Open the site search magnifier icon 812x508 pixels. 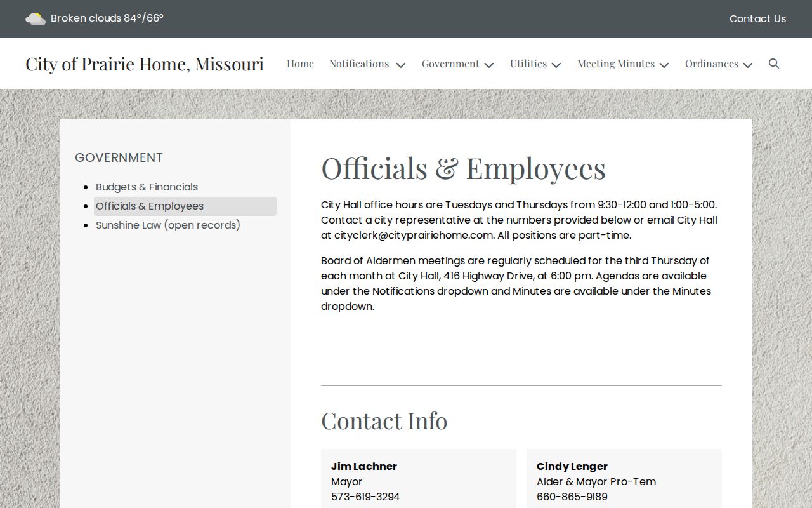point(774,63)
